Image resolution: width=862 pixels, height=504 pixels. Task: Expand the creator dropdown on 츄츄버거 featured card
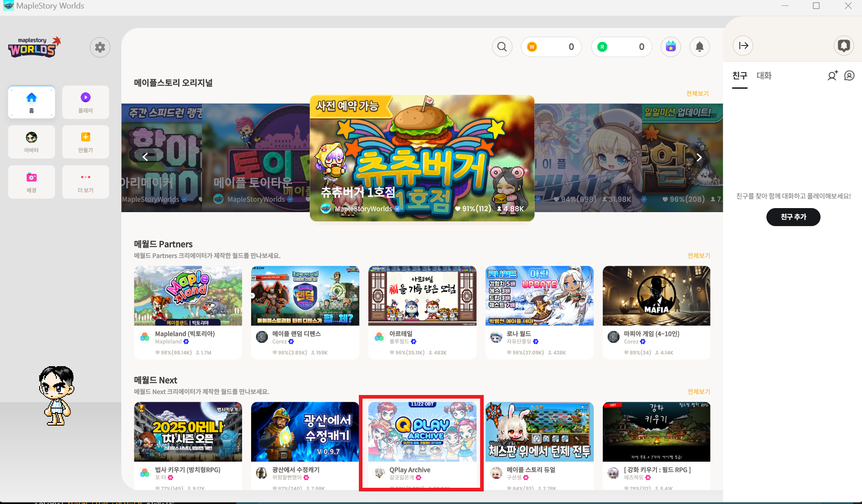[x=397, y=209]
